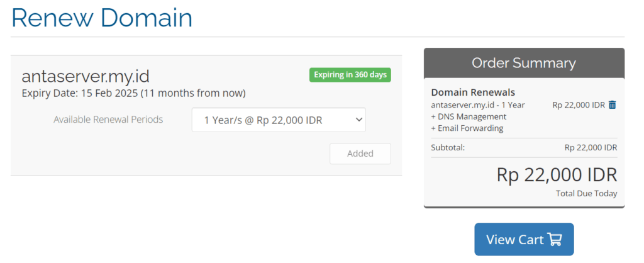
Task: Click the Order Summary panel header
Action: [x=524, y=63]
